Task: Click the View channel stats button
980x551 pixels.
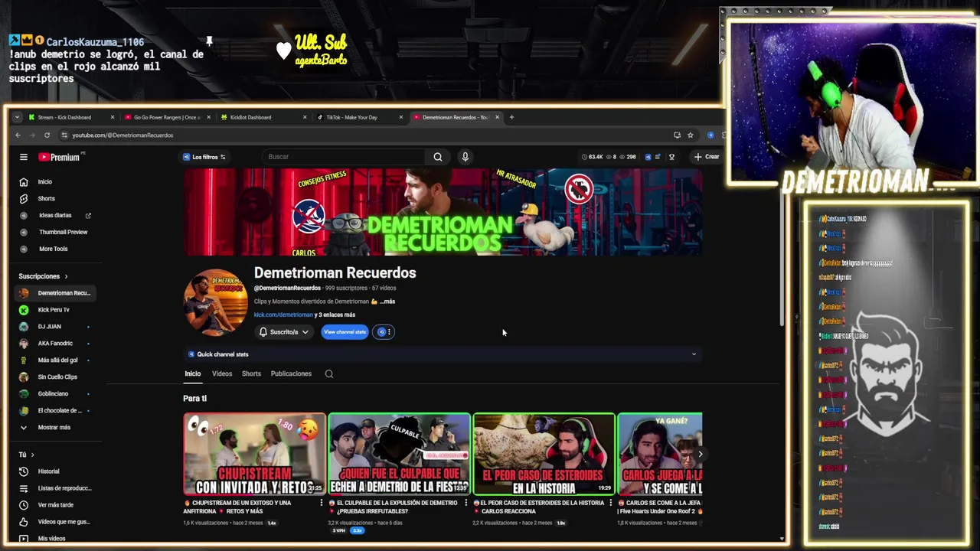Action: tap(345, 332)
